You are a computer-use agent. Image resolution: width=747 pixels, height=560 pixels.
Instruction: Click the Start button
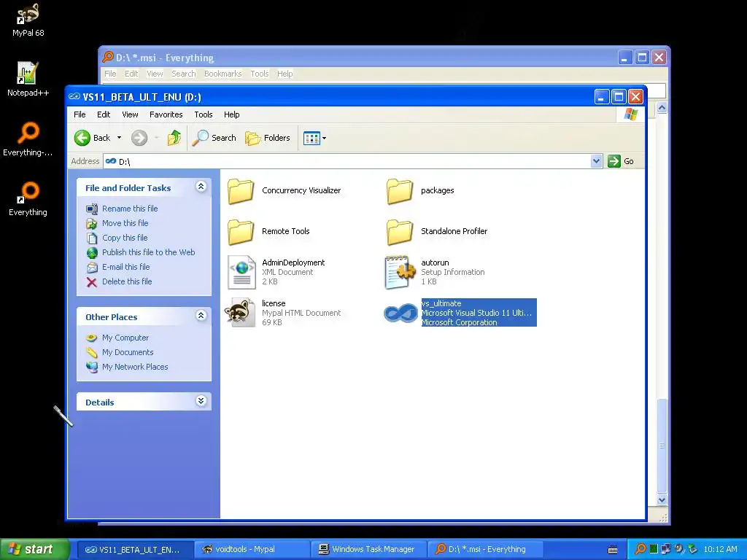point(35,549)
